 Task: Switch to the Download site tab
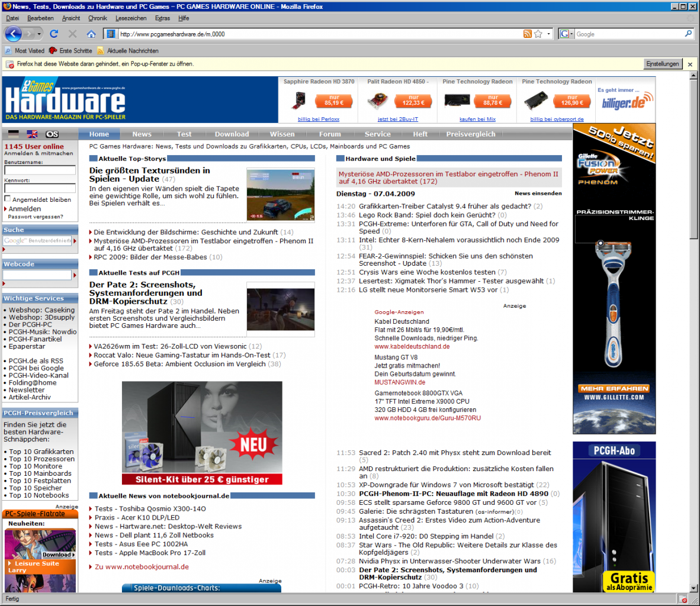coord(232,134)
